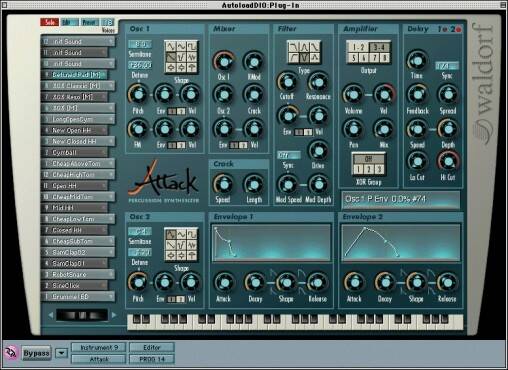Click the Mixer Crack level knob
Image resolution: width=508 pixels, height=370 pixels.
[254, 95]
